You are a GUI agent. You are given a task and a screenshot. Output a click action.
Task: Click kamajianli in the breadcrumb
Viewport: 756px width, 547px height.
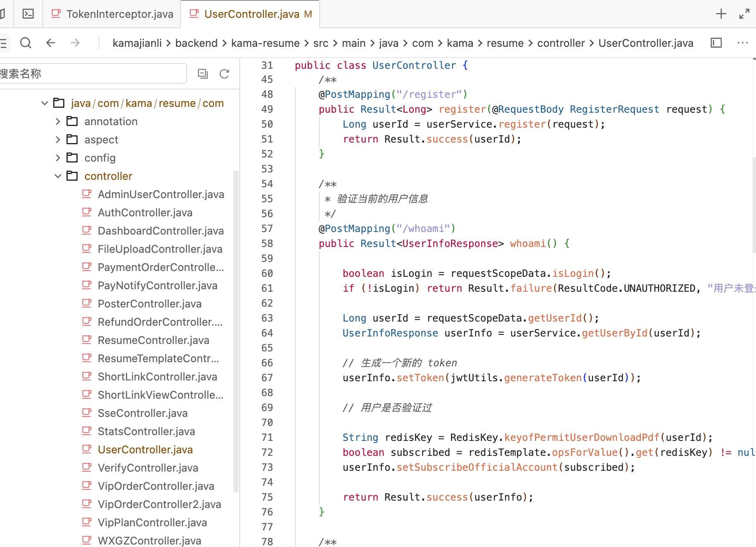tap(137, 43)
